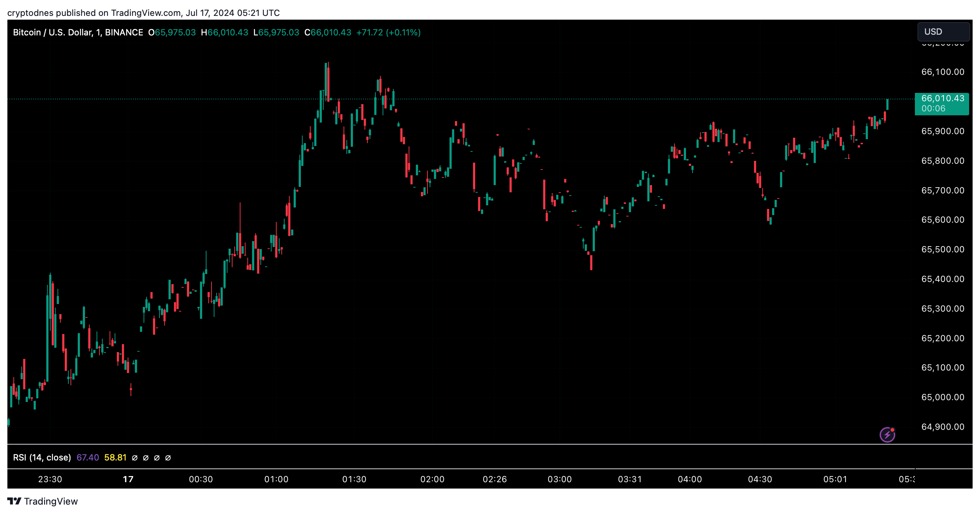The height and width of the screenshot is (514, 980).
Task: Click the opening value O65,975.03 in legend
Action: (172, 32)
